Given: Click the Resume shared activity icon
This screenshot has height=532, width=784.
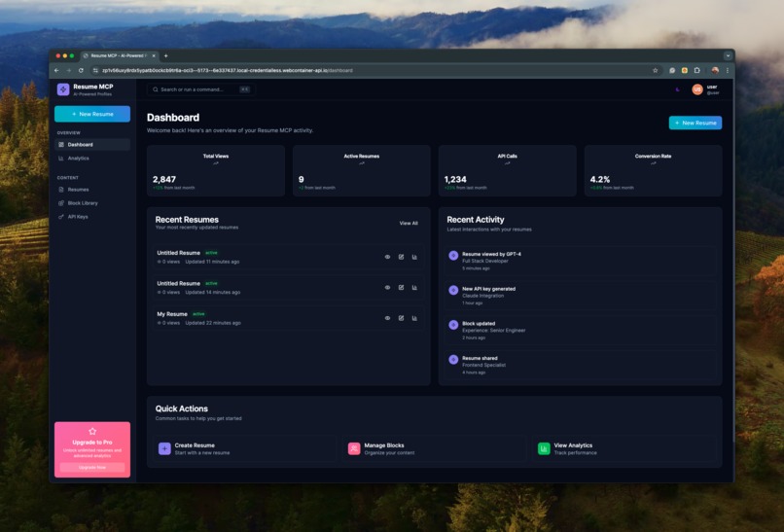Looking at the screenshot, I should click(x=453, y=360).
